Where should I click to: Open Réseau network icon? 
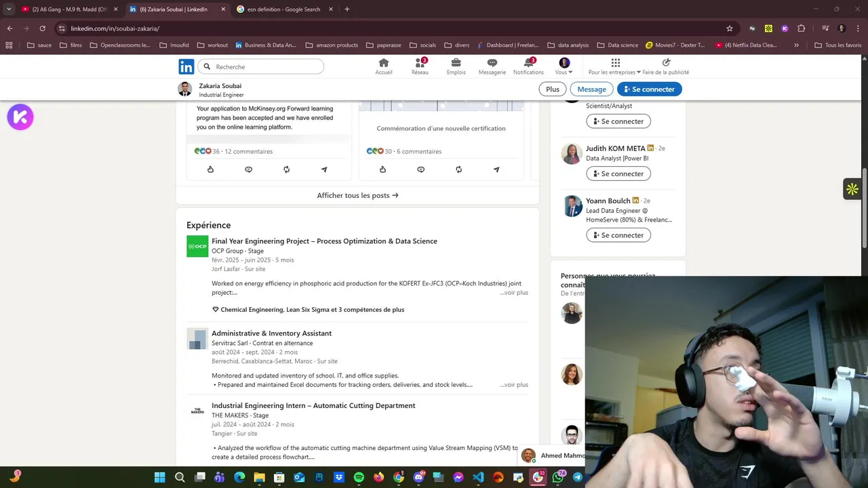(x=420, y=66)
